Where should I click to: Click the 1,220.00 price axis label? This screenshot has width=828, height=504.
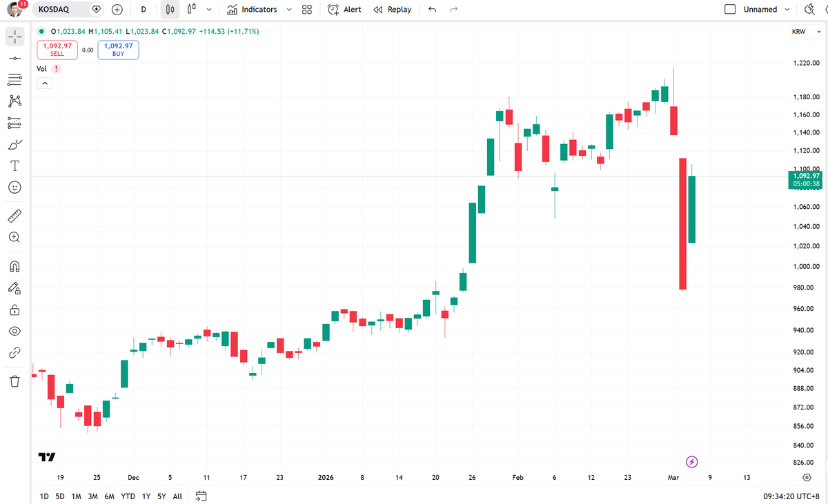(806, 63)
